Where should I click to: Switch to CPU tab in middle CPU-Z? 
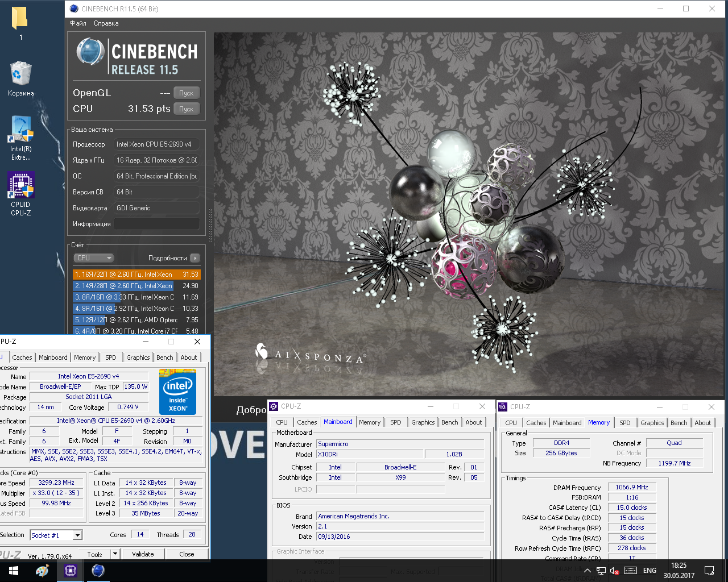282,422
